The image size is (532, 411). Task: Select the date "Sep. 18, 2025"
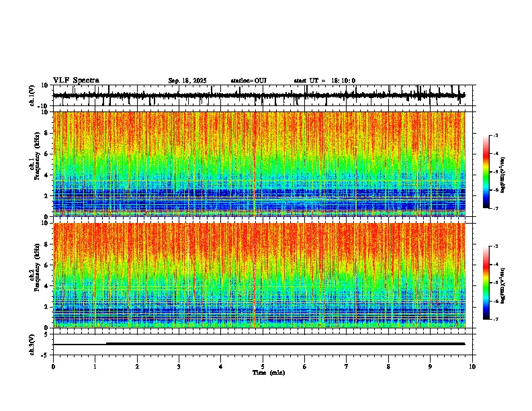click(187, 81)
